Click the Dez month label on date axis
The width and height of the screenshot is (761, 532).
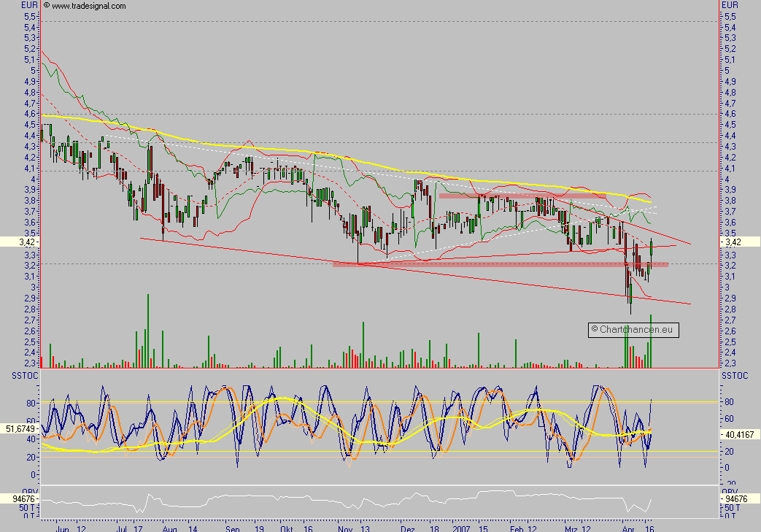pos(408,528)
